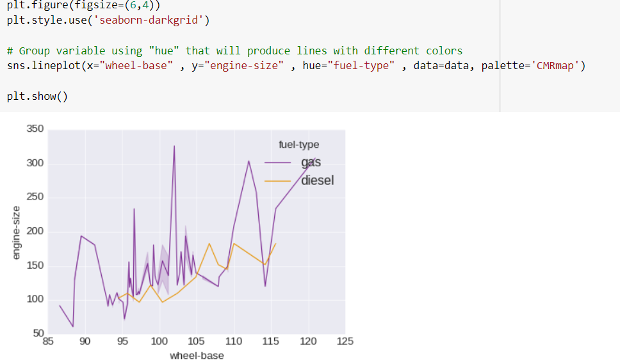Screen dimensions: 620x364
Task: Click the "fuel-type" legend title in plot
Action: pyautogui.click(x=298, y=145)
